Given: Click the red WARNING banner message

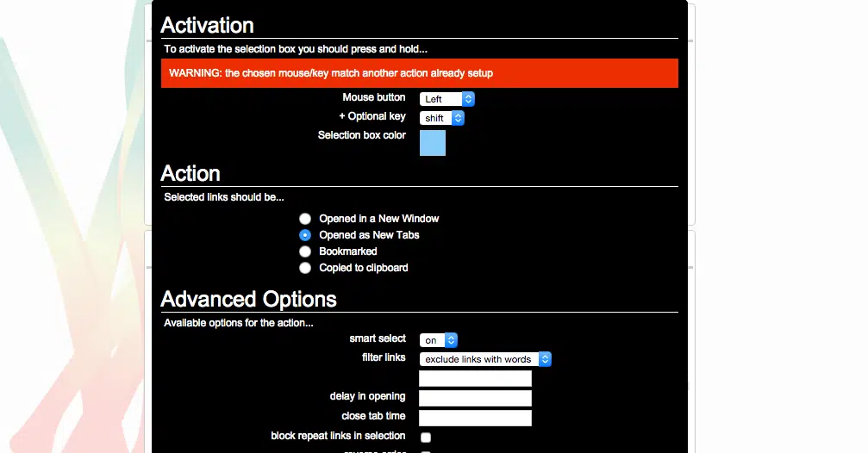Looking at the screenshot, I should 419,73.
